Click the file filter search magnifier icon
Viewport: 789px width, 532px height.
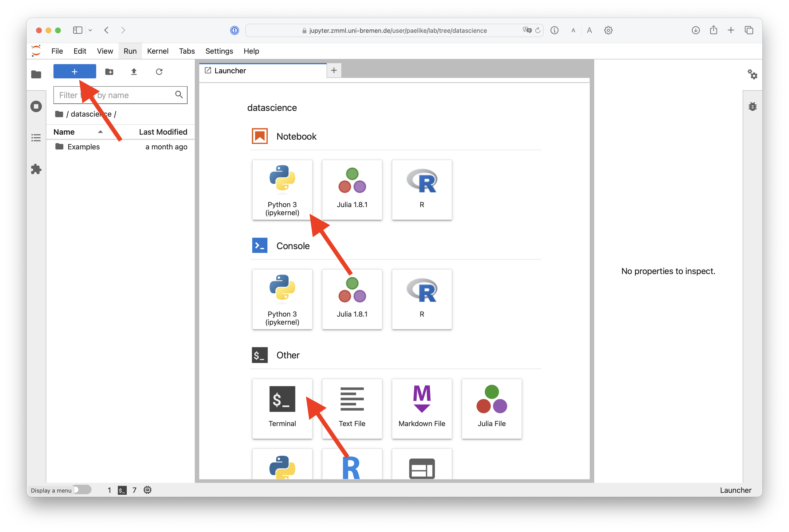tap(179, 95)
